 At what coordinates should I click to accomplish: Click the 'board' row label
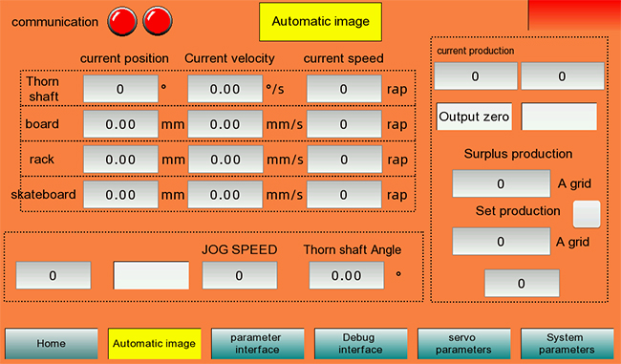tap(42, 124)
